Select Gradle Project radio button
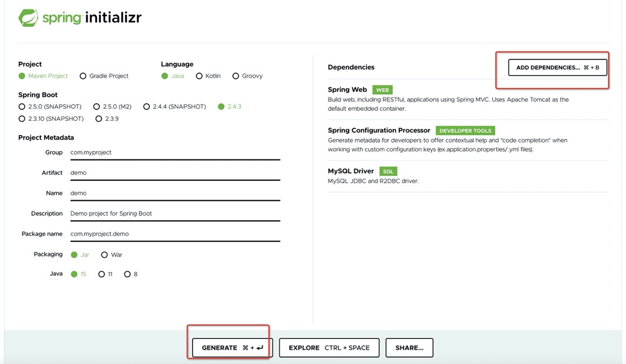626x364 pixels. [83, 76]
